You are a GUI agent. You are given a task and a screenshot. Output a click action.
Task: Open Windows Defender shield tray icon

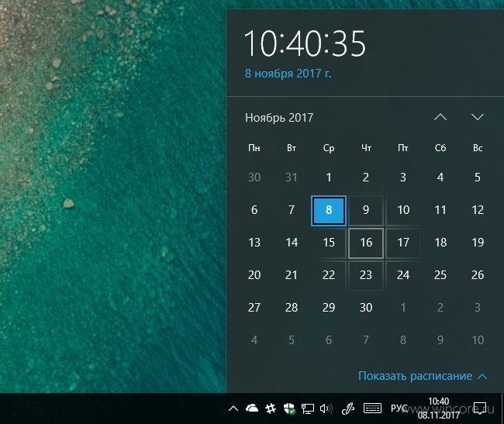tap(289, 408)
